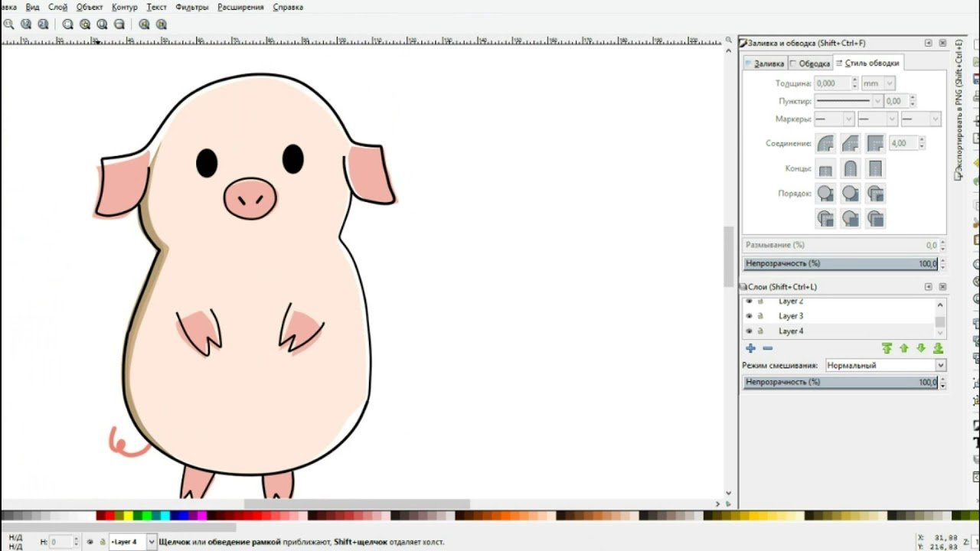Screen dimensions: 980x551
Task: Click the red swatch in the color palette
Action: (100, 517)
